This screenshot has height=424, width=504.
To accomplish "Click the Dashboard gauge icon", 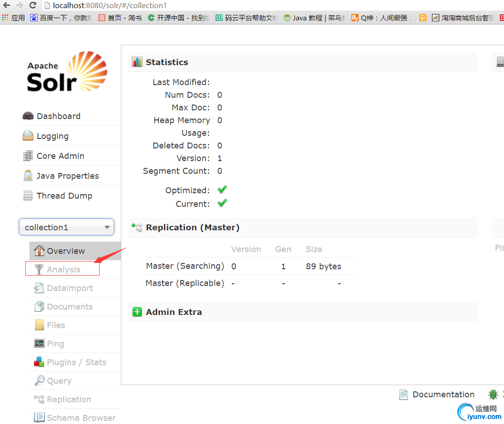I will pyautogui.click(x=28, y=116).
